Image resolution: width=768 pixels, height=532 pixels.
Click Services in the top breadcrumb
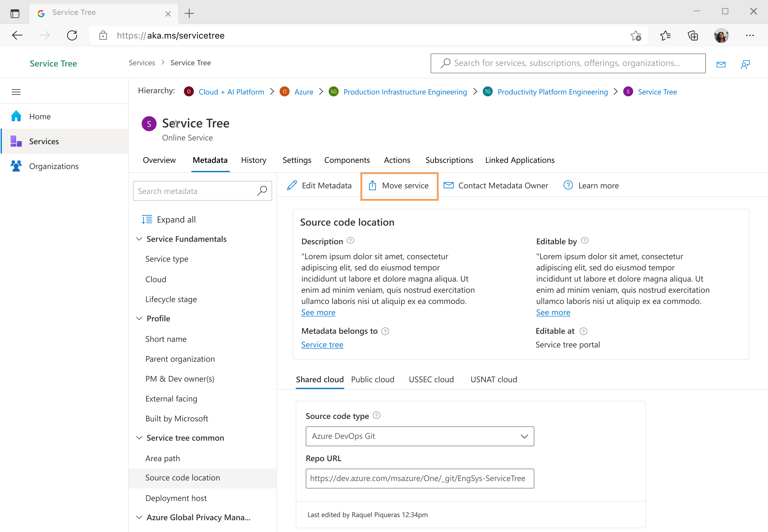coord(142,63)
